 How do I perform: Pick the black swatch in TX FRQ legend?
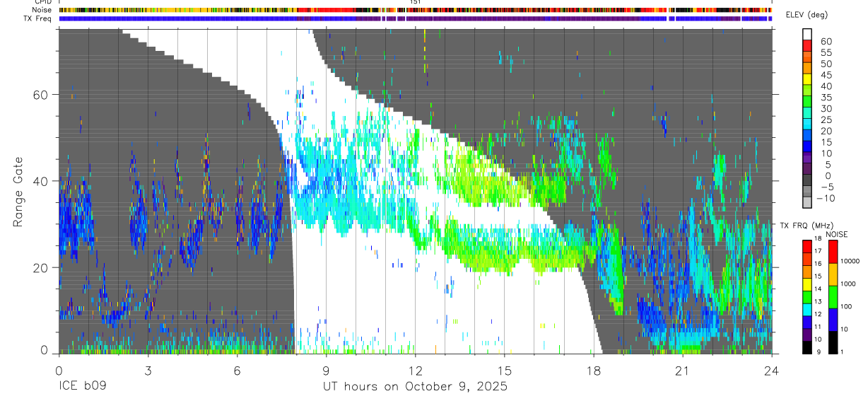(x=807, y=347)
